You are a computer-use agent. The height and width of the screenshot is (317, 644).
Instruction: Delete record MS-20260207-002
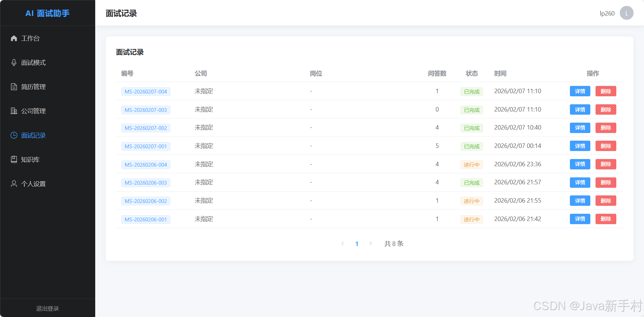(x=606, y=127)
